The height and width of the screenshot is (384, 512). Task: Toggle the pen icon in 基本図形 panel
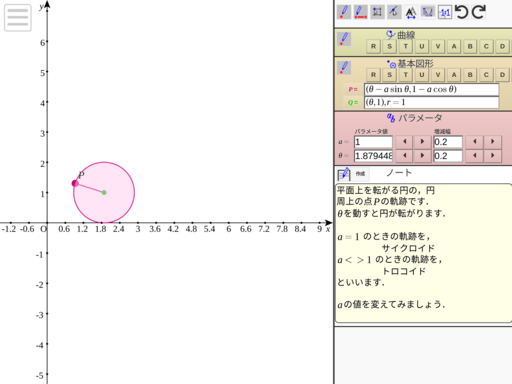(344, 68)
